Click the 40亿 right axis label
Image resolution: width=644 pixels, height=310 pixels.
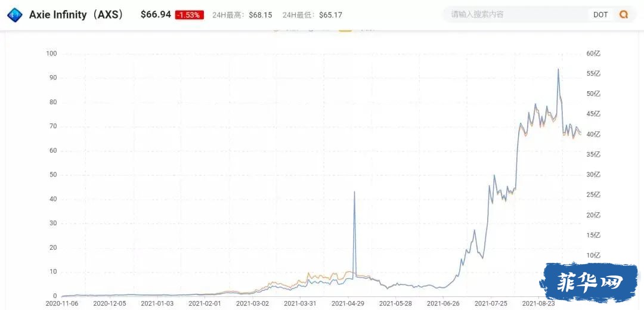tap(594, 134)
